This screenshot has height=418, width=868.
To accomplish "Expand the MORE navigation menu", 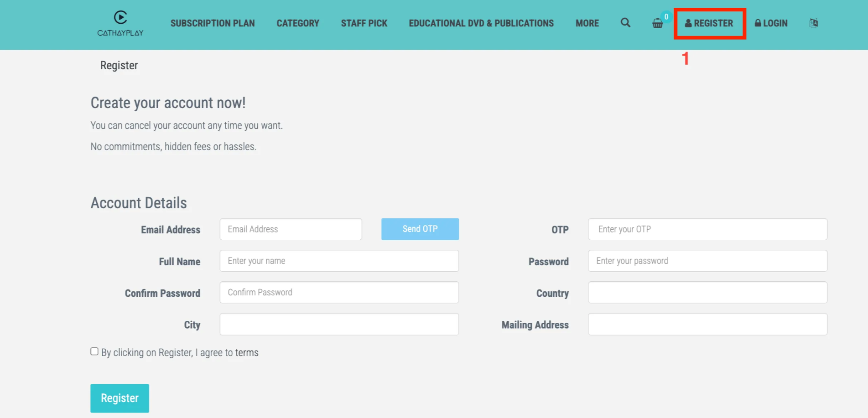I will pyautogui.click(x=587, y=23).
